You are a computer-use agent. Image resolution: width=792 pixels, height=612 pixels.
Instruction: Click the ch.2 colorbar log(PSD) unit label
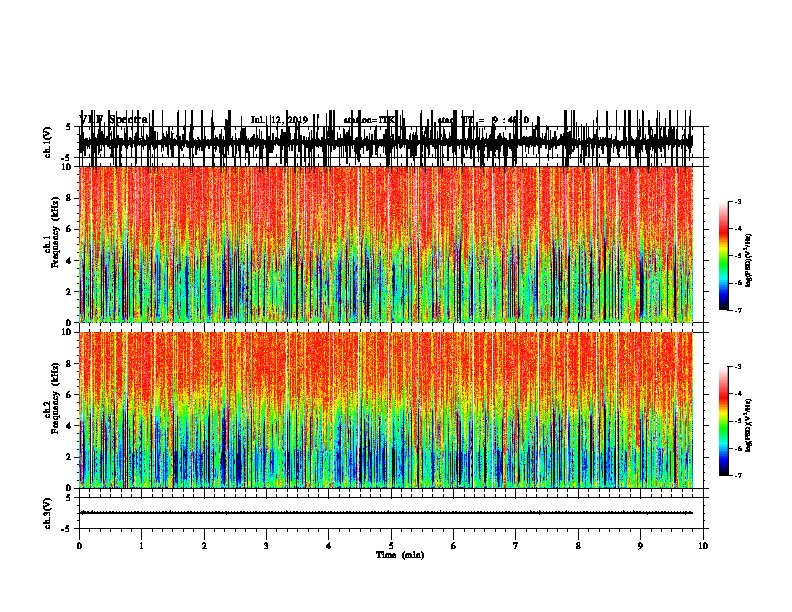click(748, 425)
